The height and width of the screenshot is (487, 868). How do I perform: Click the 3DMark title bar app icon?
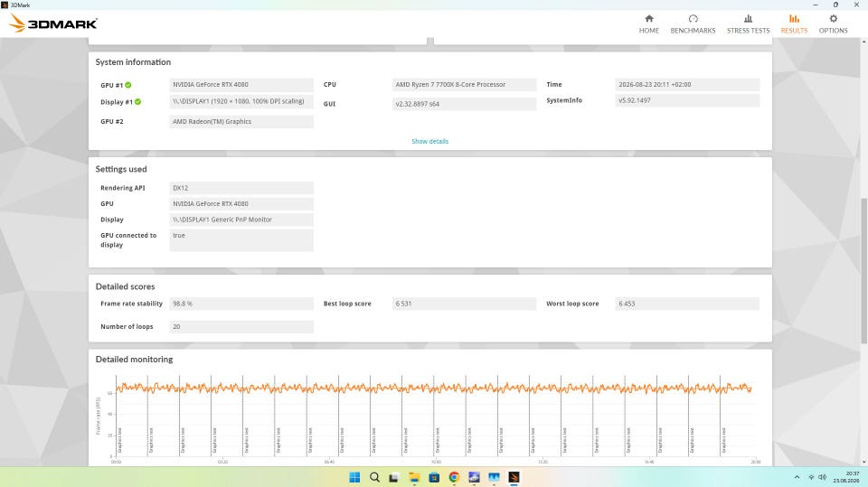coord(5,5)
